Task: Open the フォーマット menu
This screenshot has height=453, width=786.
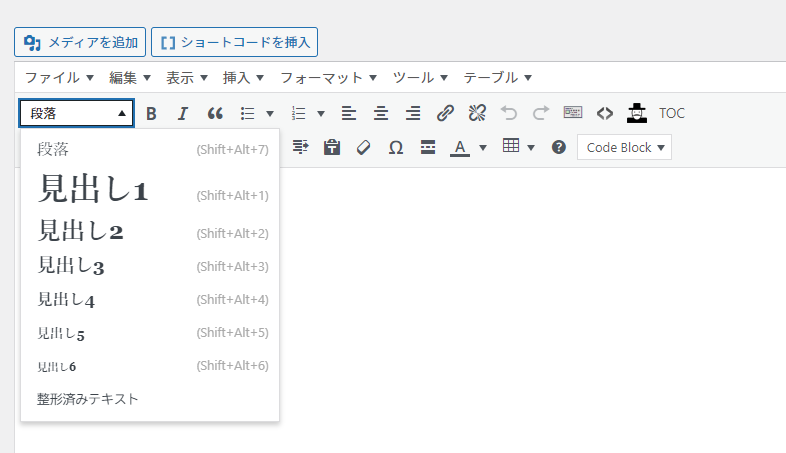Action: [x=329, y=77]
